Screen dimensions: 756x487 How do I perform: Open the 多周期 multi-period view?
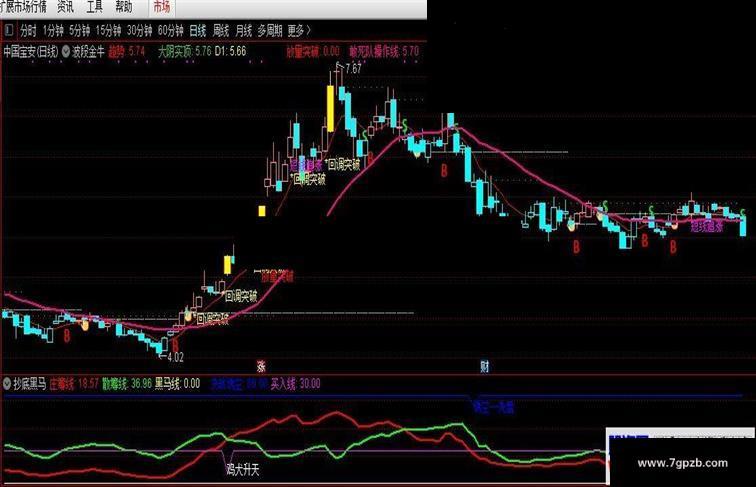click(270, 31)
